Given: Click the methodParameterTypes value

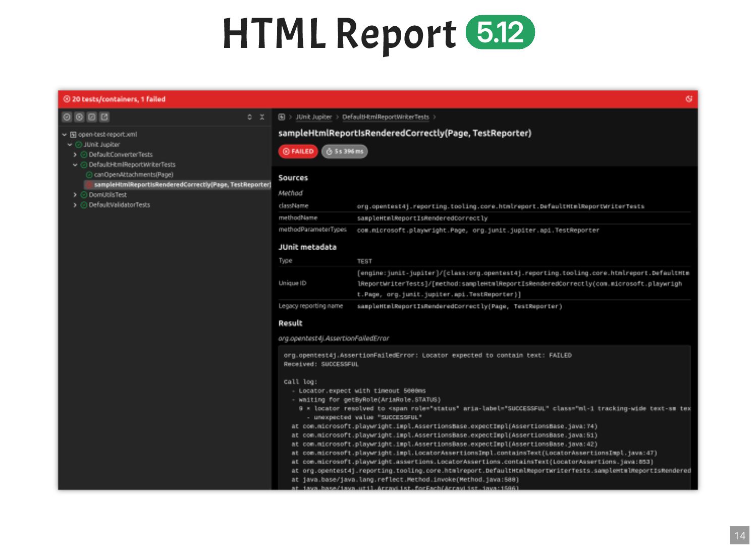Looking at the screenshot, I should (x=478, y=230).
